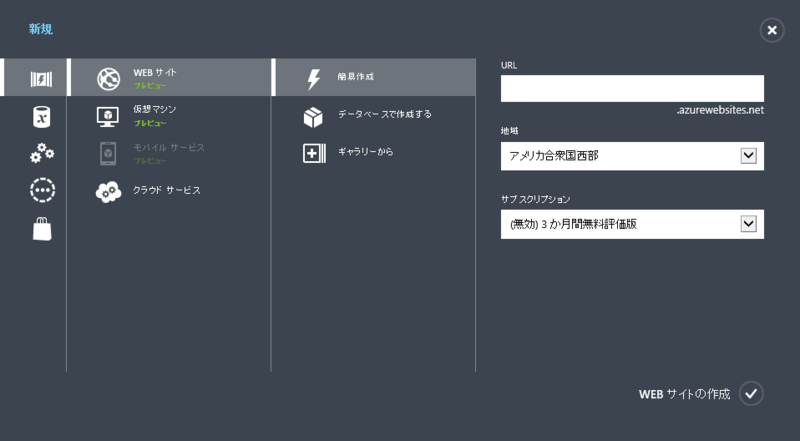This screenshot has width=800, height=441.
Task: Click the WEB サイトの作成 button label
Action: tap(684, 394)
